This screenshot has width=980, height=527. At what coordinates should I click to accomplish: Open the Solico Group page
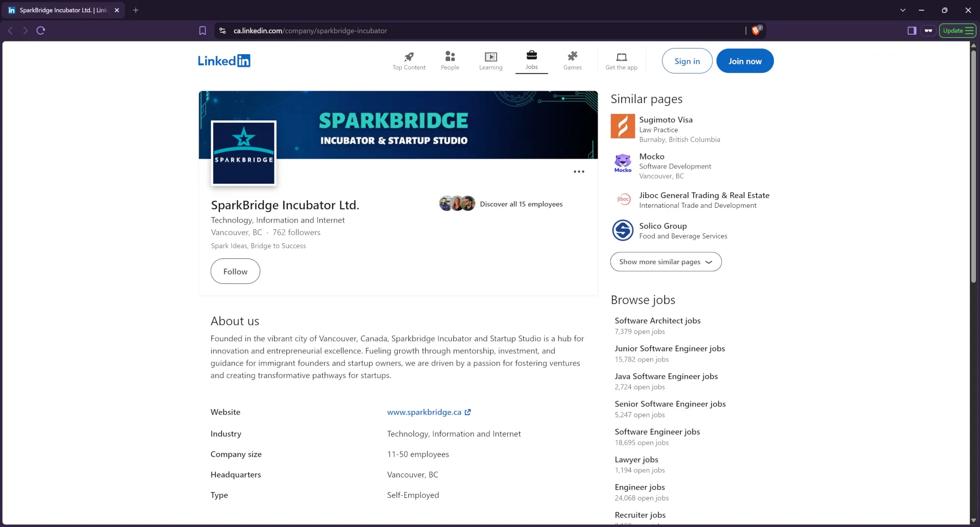coord(663,226)
